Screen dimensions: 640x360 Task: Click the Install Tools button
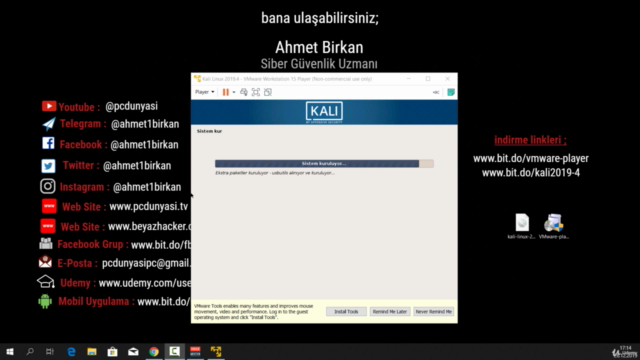[346, 311]
